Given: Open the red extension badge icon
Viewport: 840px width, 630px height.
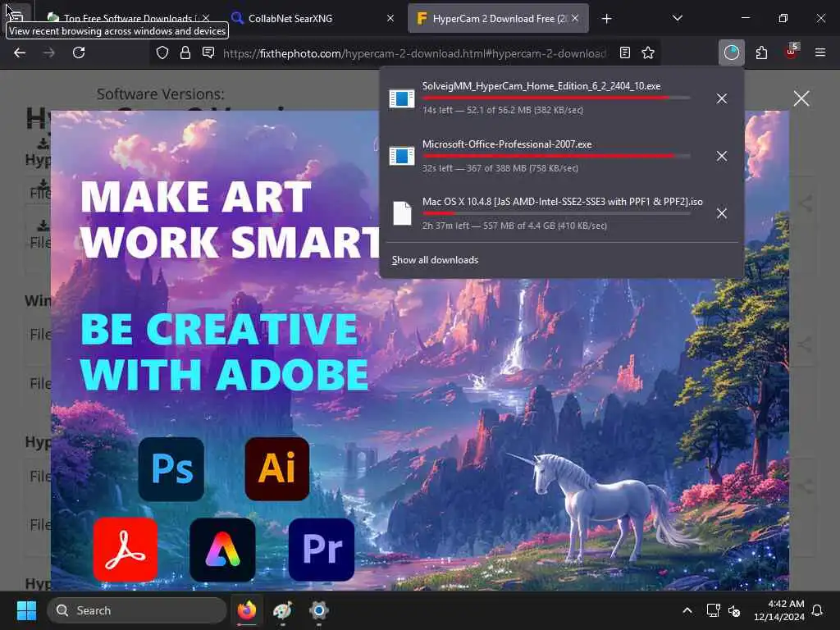Looking at the screenshot, I should [792, 52].
